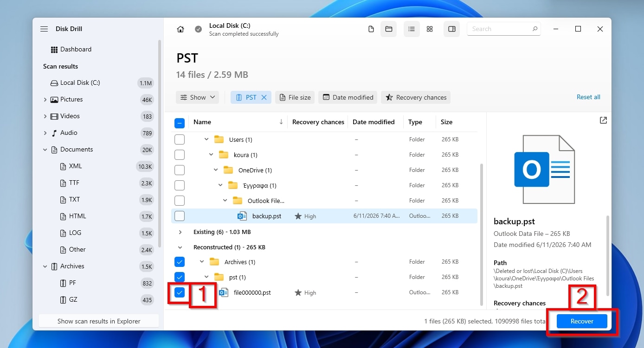
Task: Check the koura (1) folder checkbox
Action: [x=180, y=155]
